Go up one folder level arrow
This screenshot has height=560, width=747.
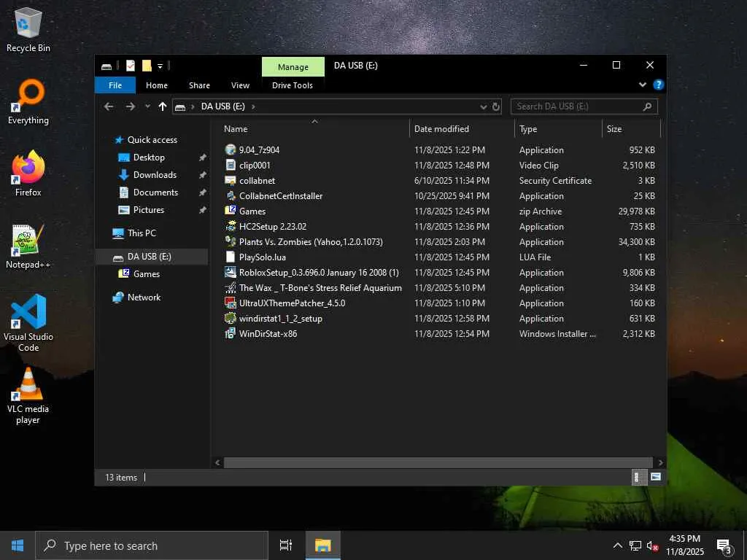coord(163,106)
